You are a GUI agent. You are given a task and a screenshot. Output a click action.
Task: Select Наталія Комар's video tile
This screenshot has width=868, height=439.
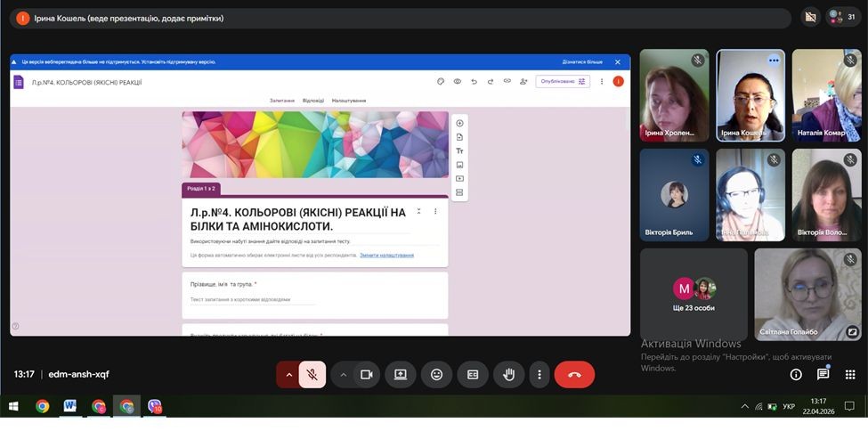point(826,96)
